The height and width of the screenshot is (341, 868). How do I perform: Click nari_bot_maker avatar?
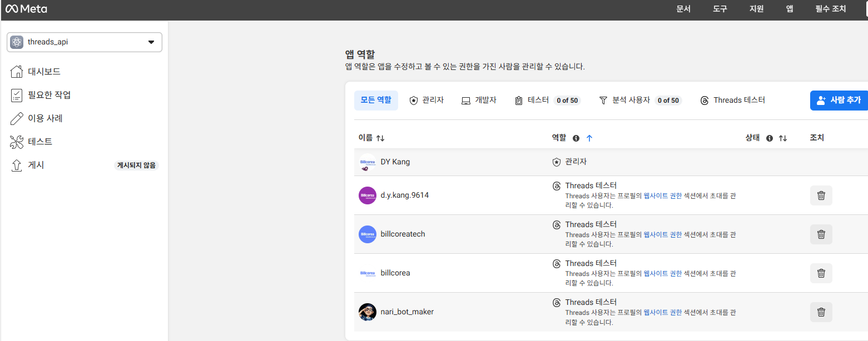tap(368, 312)
